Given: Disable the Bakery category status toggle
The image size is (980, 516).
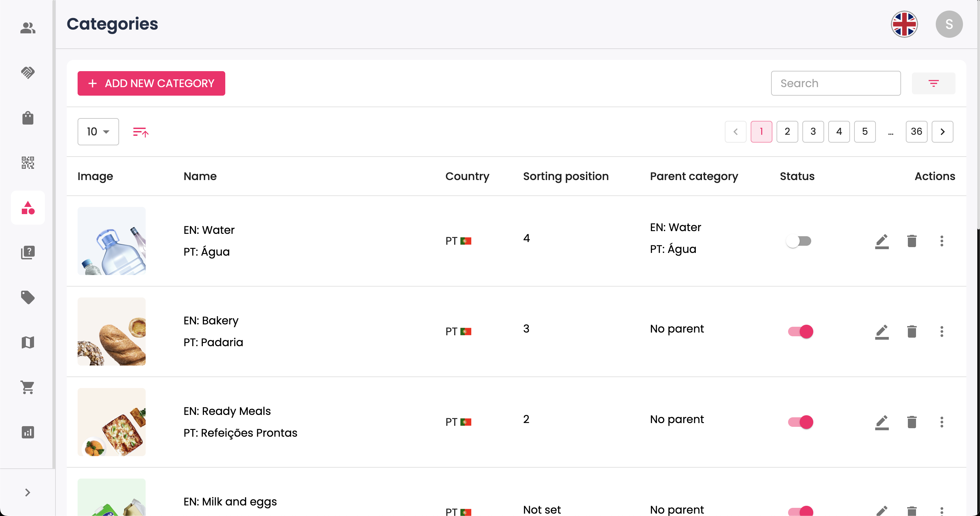Looking at the screenshot, I should (x=800, y=332).
